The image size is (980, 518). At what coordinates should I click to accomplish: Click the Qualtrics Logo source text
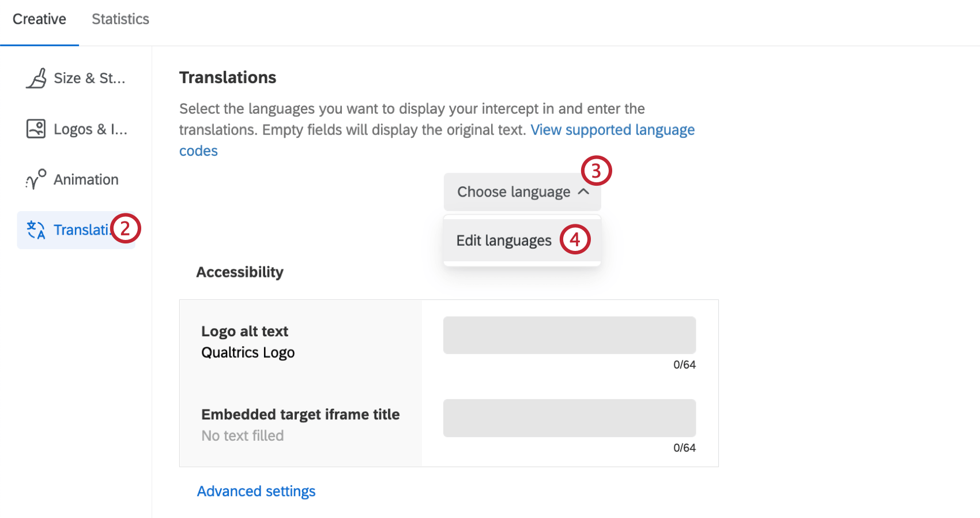[x=248, y=352]
